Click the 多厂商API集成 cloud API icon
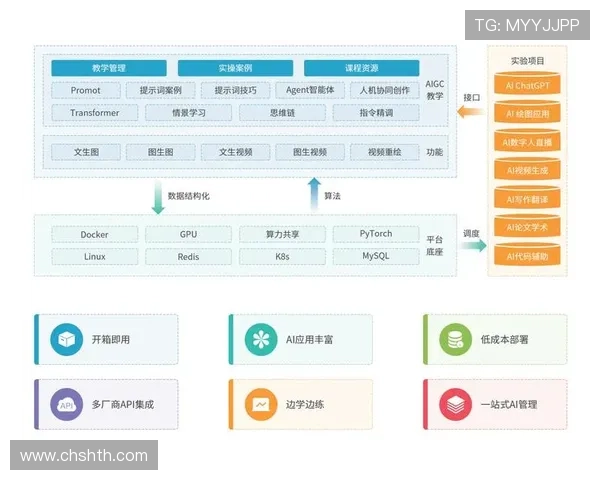Screen dimensions: 600x480 pyautogui.click(x=67, y=405)
